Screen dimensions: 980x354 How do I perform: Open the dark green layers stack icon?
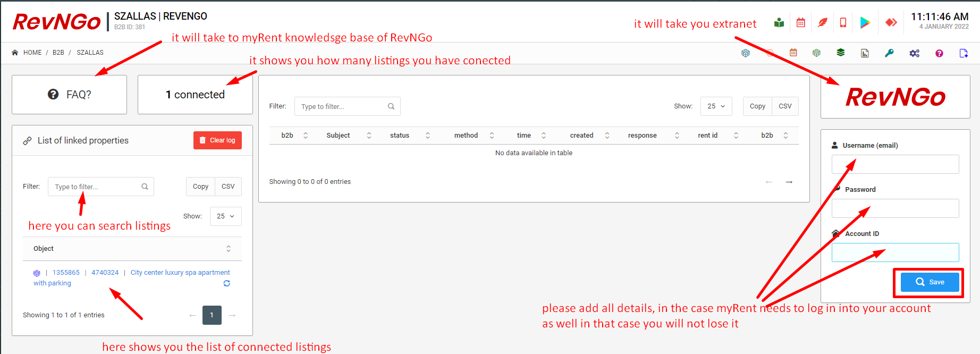(841, 53)
